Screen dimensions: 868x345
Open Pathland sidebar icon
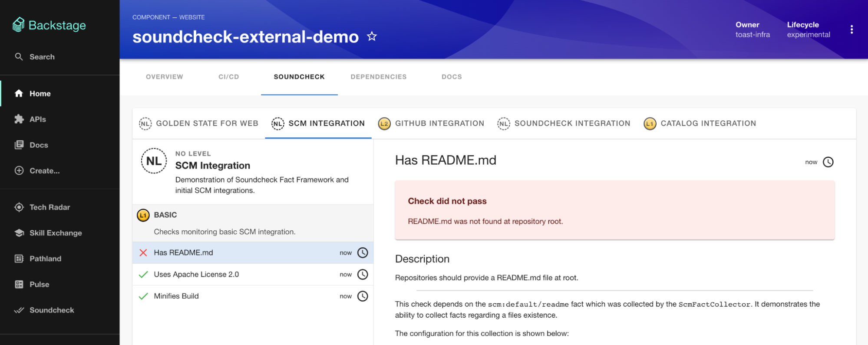[x=19, y=259]
